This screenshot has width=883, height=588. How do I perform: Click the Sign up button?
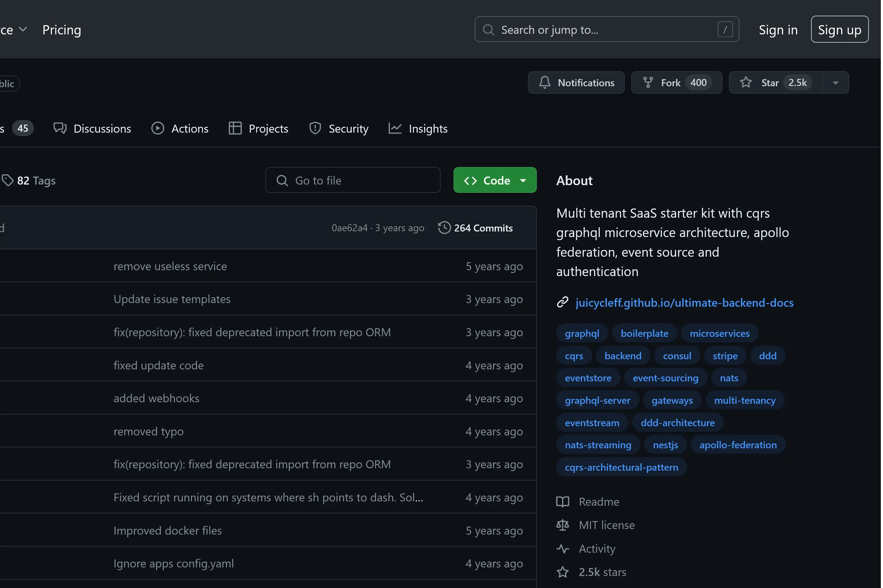click(x=839, y=29)
